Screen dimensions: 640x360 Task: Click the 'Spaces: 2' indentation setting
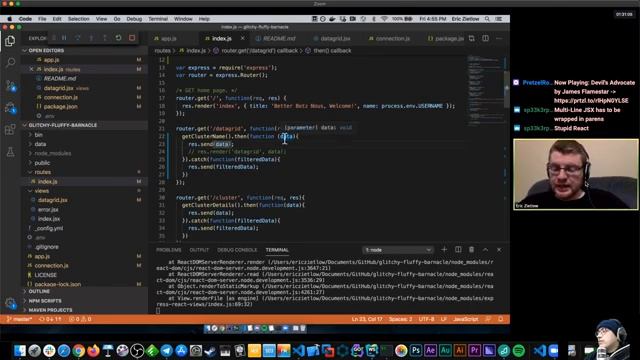[x=400, y=319]
